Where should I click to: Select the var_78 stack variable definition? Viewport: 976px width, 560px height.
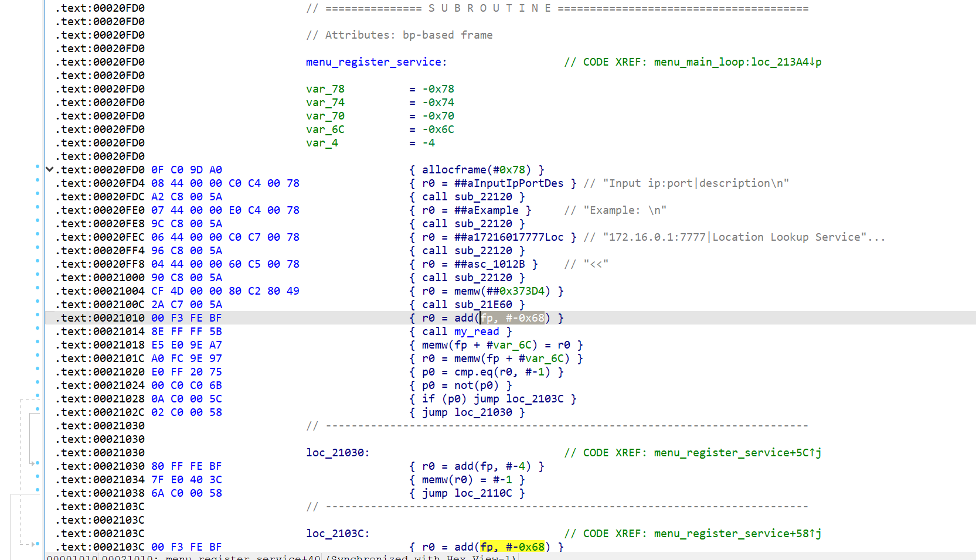[325, 89]
